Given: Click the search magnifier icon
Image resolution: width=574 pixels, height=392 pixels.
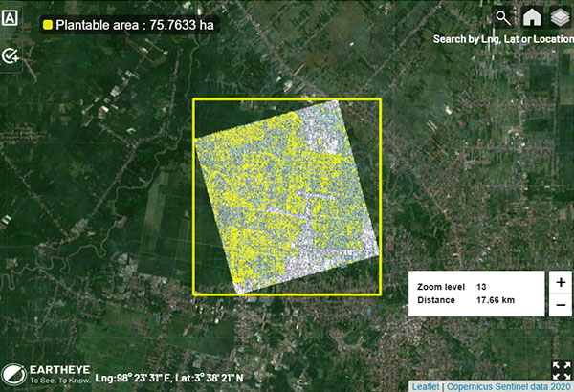Looking at the screenshot, I should (502, 17).
